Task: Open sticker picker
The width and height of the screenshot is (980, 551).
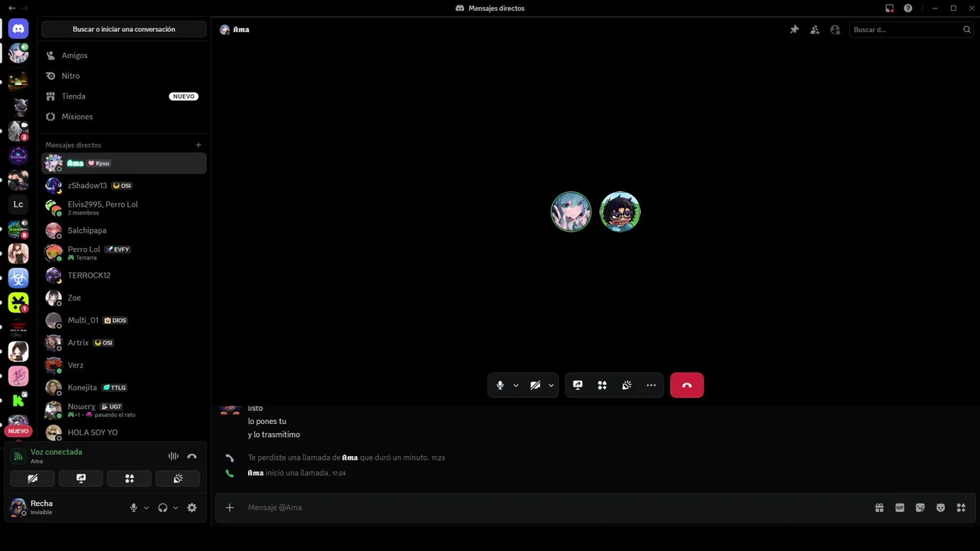Action: [920, 507]
